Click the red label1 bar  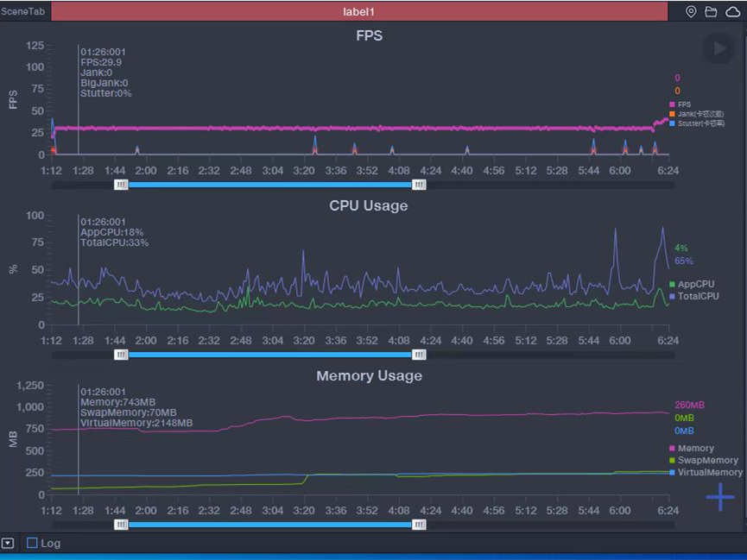tap(359, 12)
